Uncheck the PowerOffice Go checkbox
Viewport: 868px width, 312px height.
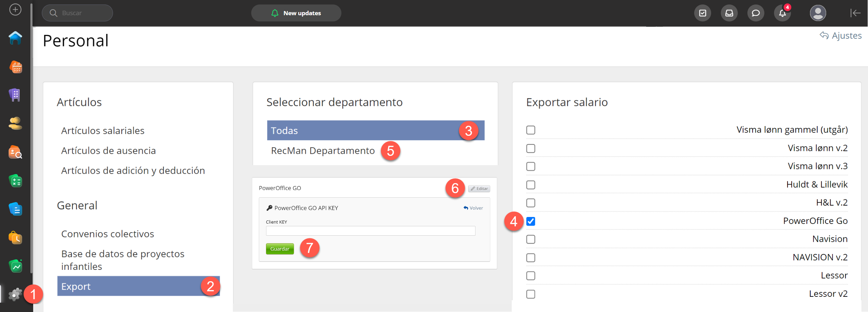point(531,221)
